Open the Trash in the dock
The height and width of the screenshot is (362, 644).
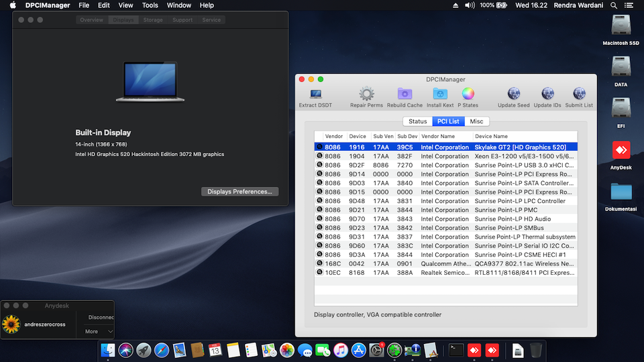click(x=535, y=350)
